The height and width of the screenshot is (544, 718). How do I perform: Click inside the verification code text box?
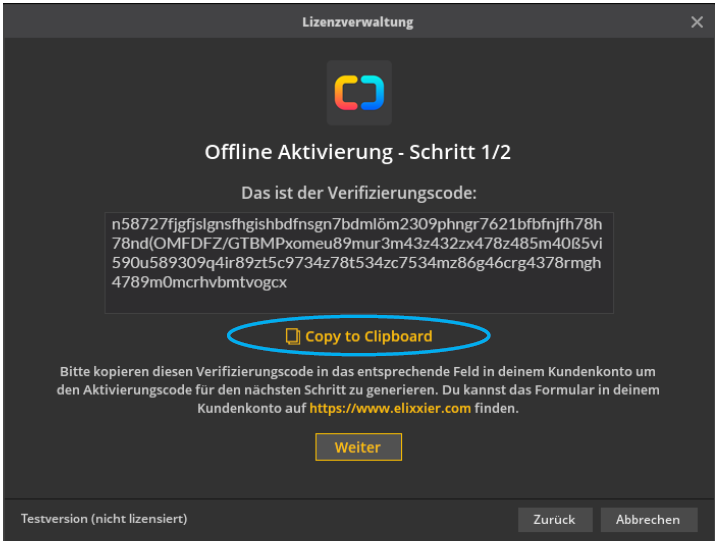[358, 263]
